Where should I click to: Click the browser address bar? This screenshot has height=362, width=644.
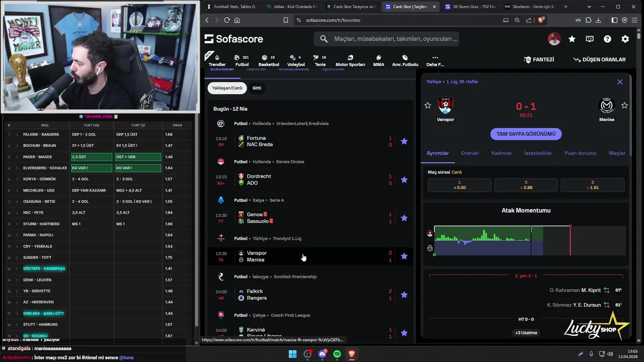395,20
